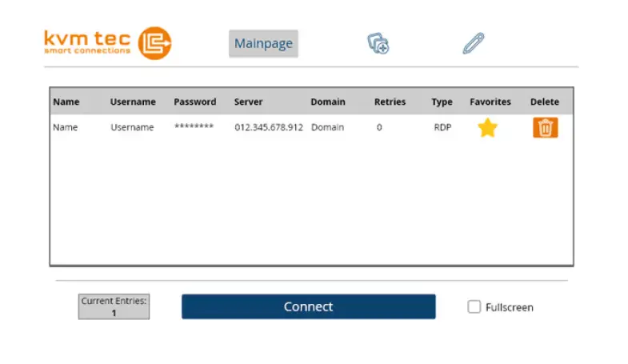Select the Favorites column header

490,102
